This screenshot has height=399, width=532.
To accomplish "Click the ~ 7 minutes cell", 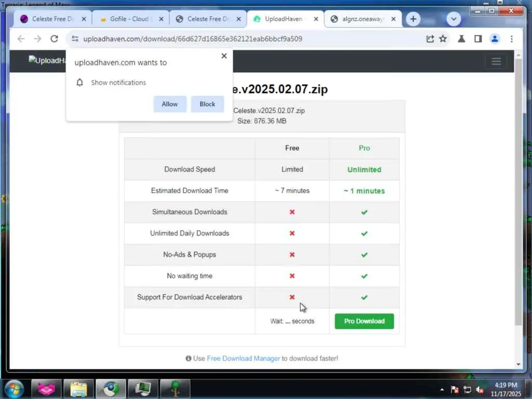I will point(292,191).
